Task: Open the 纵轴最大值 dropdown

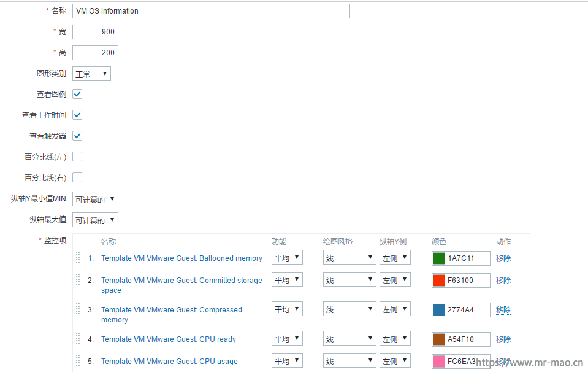Action: pos(95,220)
